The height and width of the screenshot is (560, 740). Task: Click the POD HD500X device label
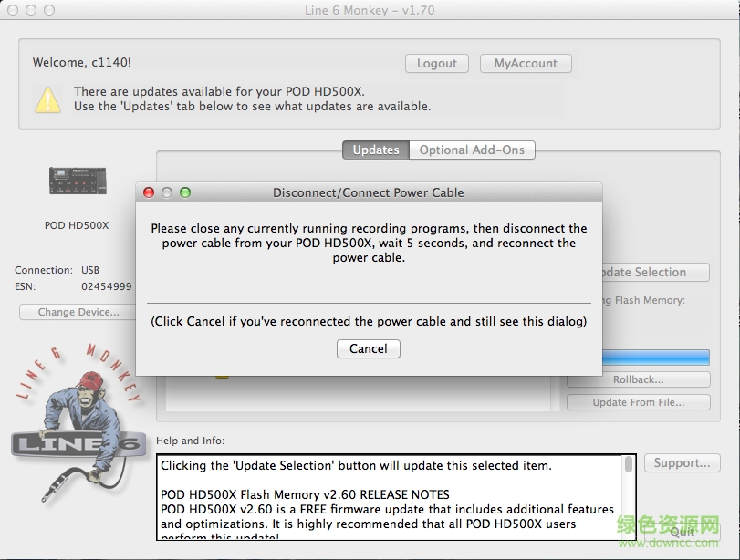[77, 225]
